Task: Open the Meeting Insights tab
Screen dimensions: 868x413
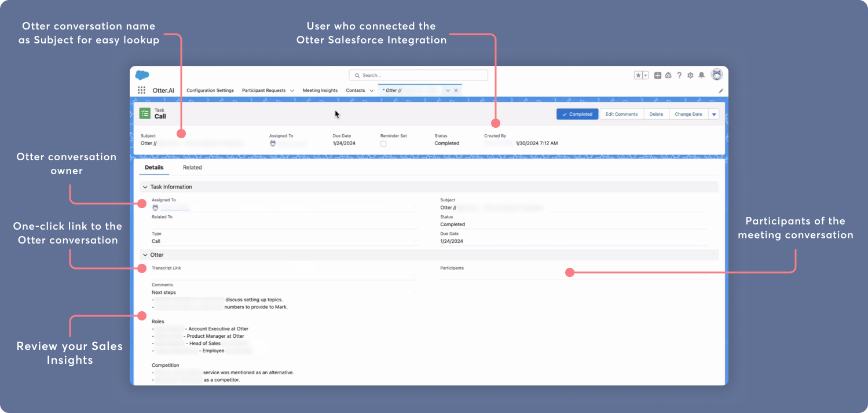Action: pyautogui.click(x=320, y=91)
